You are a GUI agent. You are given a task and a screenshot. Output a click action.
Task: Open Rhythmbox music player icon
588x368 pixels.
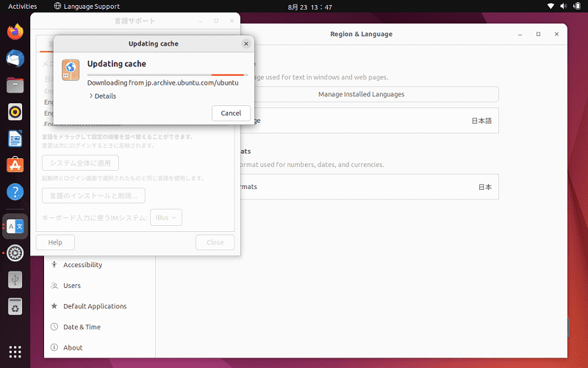coord(15,112)
